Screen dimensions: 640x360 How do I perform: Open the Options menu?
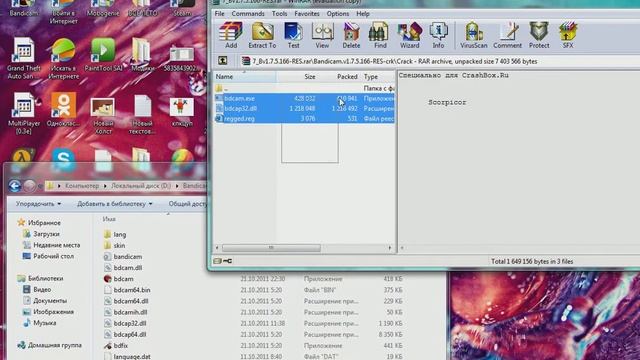pyautogui.click(x=338, y=13)
